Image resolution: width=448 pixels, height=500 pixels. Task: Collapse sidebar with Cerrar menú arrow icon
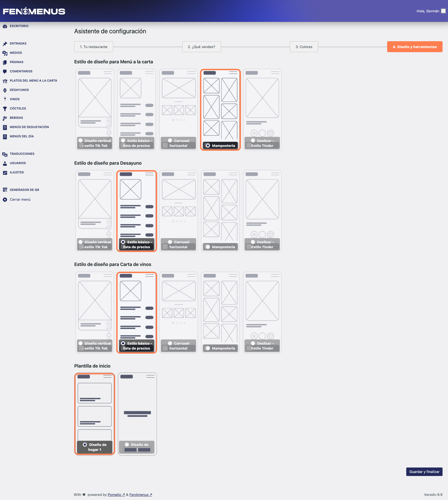pos(5,200)
